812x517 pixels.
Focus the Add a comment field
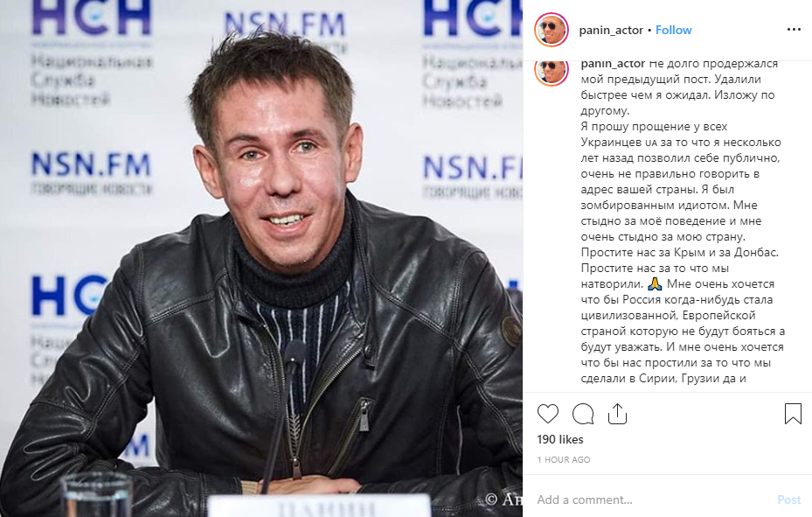pos(653,500)
